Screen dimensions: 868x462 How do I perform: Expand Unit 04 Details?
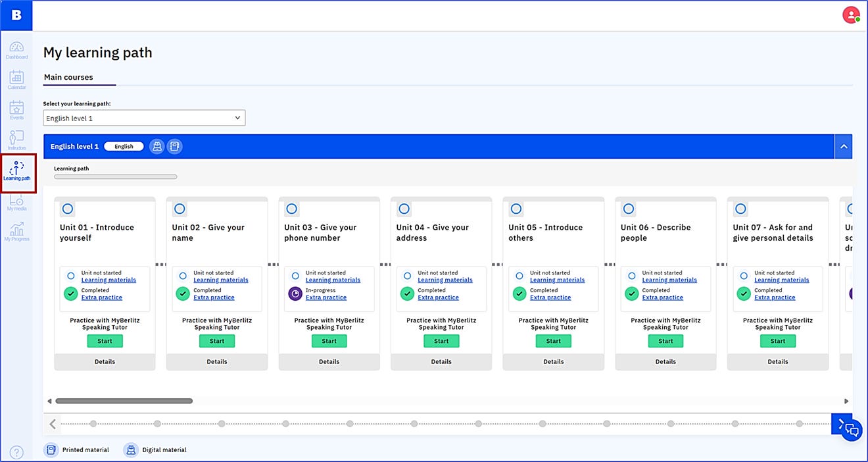(x=441, y=361)
